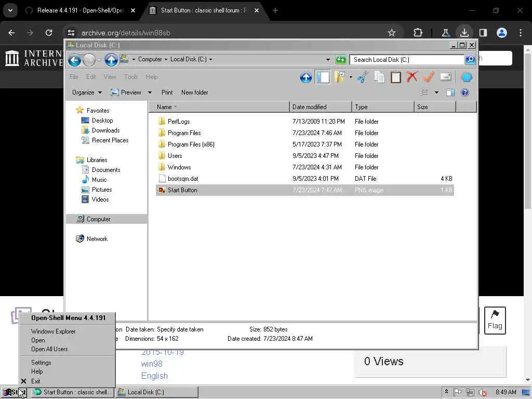Click the blue Up arrow beside the address bar

(x=111, y=60)
